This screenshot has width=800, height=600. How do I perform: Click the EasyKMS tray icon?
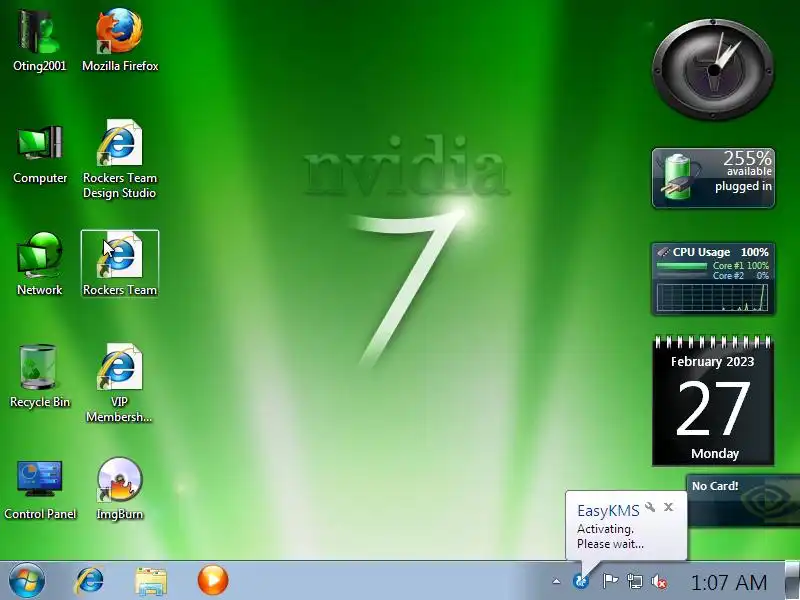coord(581,581)
